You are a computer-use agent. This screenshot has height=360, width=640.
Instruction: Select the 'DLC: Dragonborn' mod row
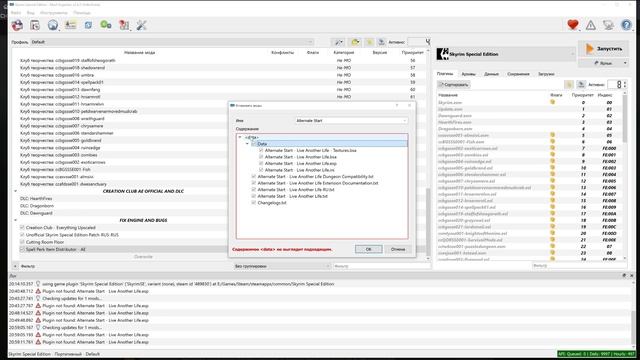click(36, 206)
